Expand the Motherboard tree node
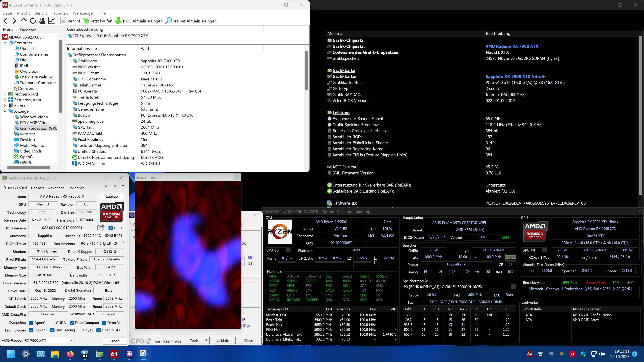Viewport: 644px width, 362px height. coord(5,94)
